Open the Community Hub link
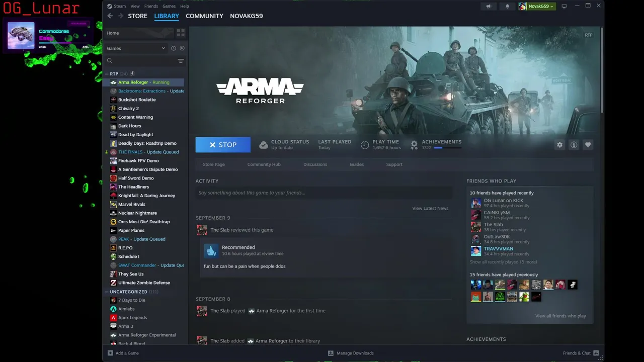The image size is (644, 362). point(264,164)
